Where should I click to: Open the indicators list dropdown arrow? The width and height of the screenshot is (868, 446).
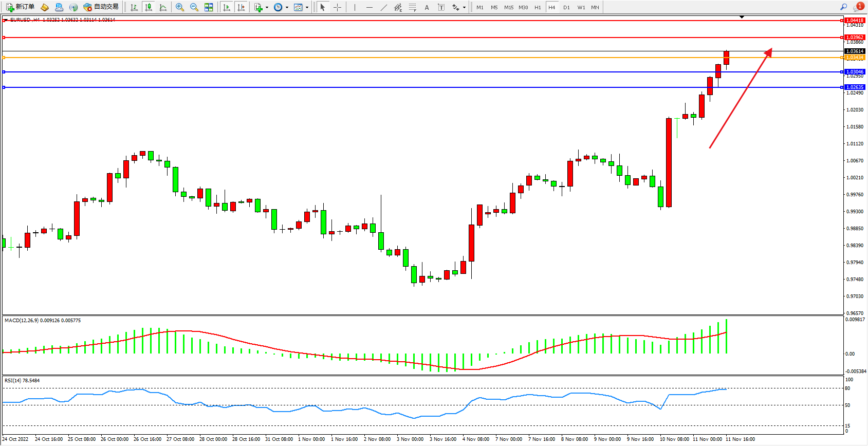[267, 8]
